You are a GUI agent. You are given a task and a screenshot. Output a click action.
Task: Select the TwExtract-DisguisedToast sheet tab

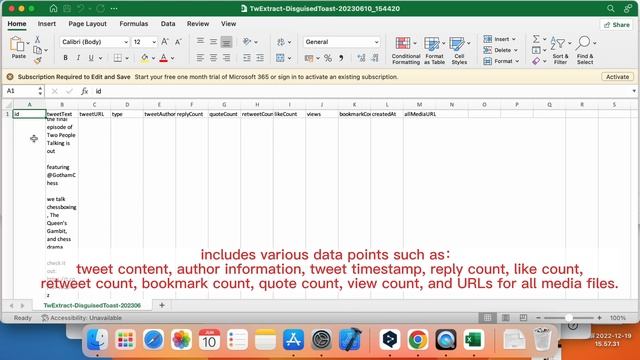click(x=92, y=305)
